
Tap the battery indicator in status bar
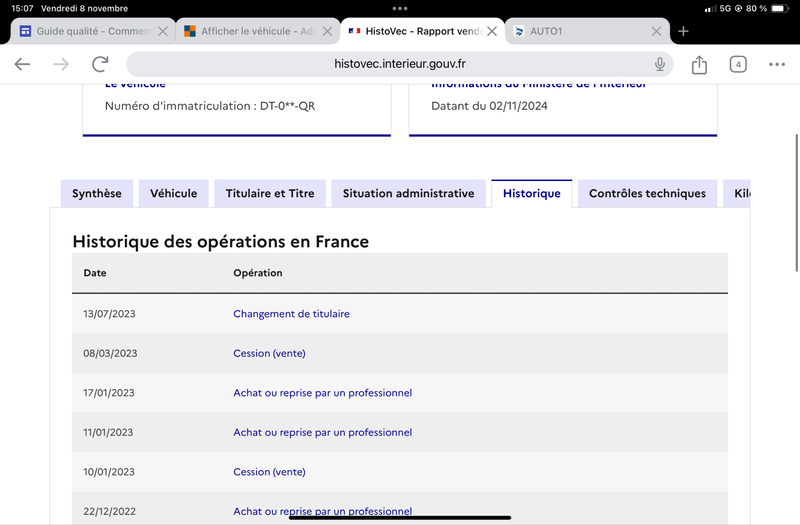[780, 8]
